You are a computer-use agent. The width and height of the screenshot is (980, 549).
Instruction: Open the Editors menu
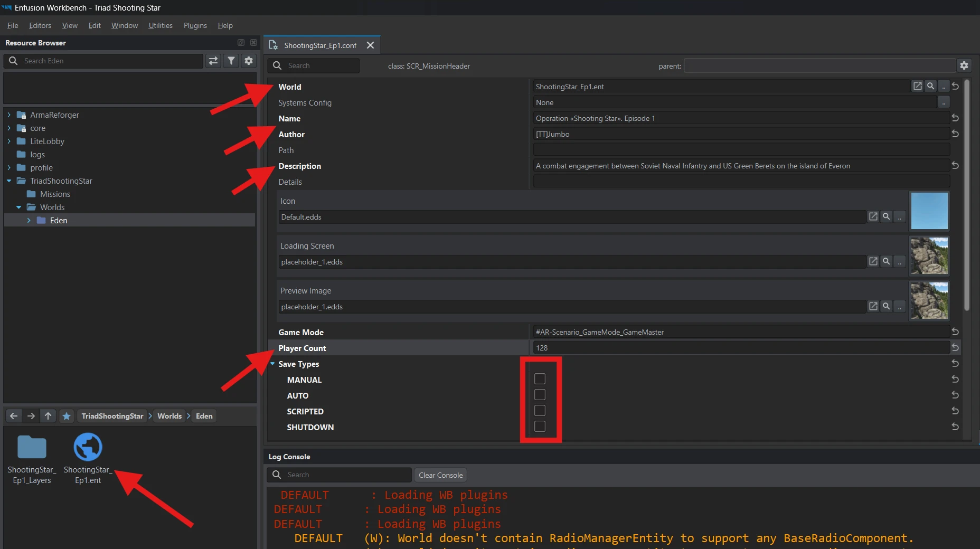(40, 25)
